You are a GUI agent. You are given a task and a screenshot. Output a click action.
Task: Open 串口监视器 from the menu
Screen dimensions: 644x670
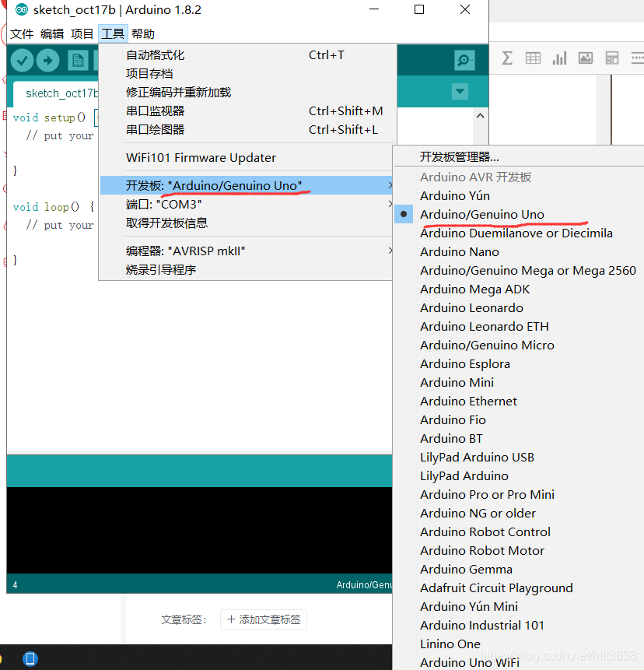[x=246, y=111]
